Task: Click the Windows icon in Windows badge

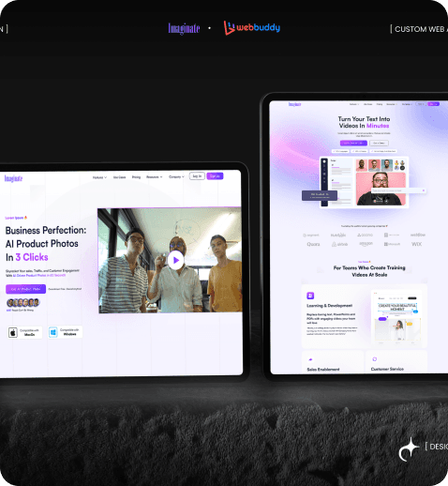Action: point(53,332)
